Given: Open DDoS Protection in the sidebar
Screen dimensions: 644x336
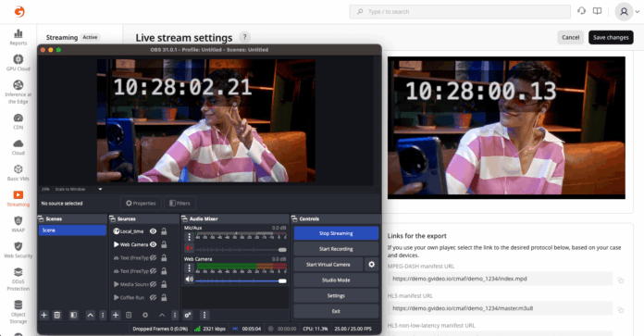Looking at the screenshot, I should tap(19, 280).
